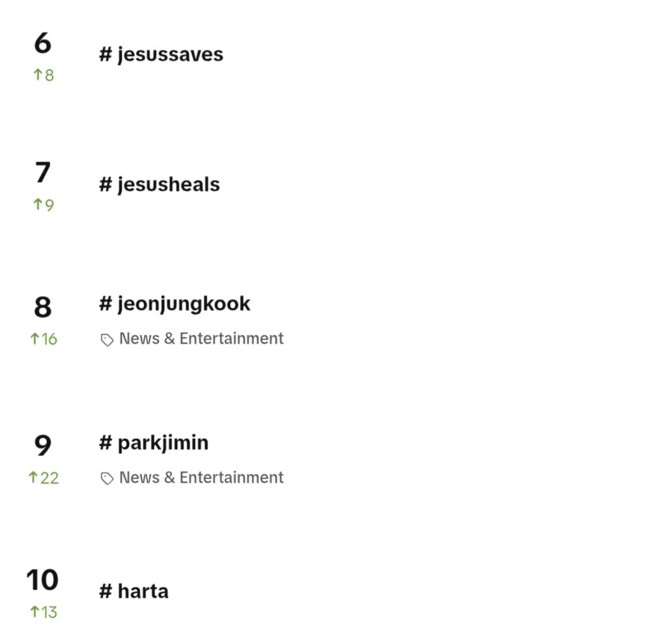The width and height of the screenshot is (647, 644).
Task: Click rank number 9
Action: [43, 445]
